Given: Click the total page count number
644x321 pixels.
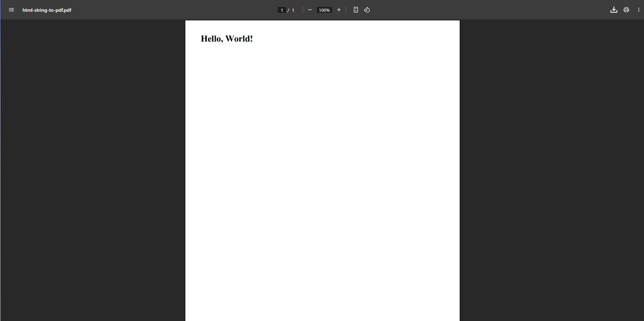Looking at the screenshot, I should pyautogui.click(x=293, y=10).
